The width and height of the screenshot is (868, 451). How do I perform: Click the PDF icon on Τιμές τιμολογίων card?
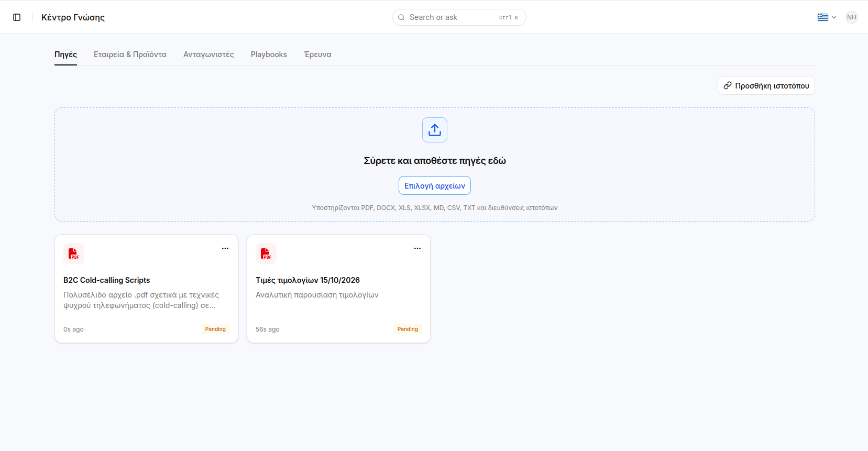[266, 254]
